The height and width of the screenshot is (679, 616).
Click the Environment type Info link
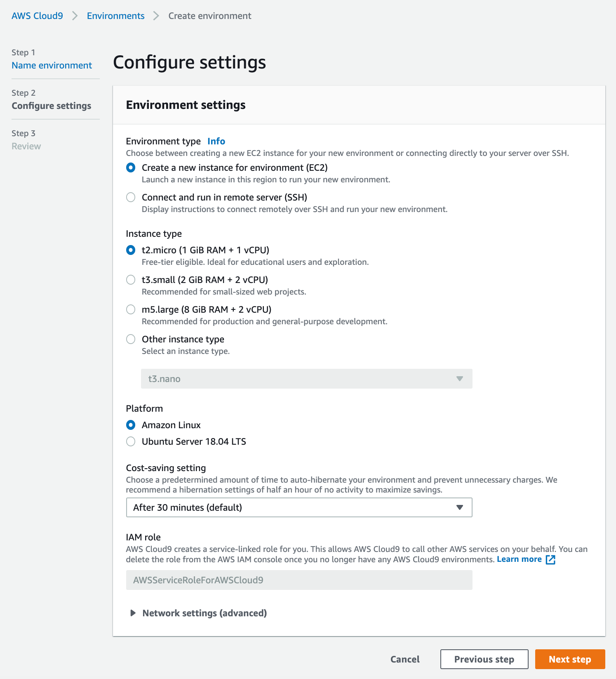[x=216, y=141]
